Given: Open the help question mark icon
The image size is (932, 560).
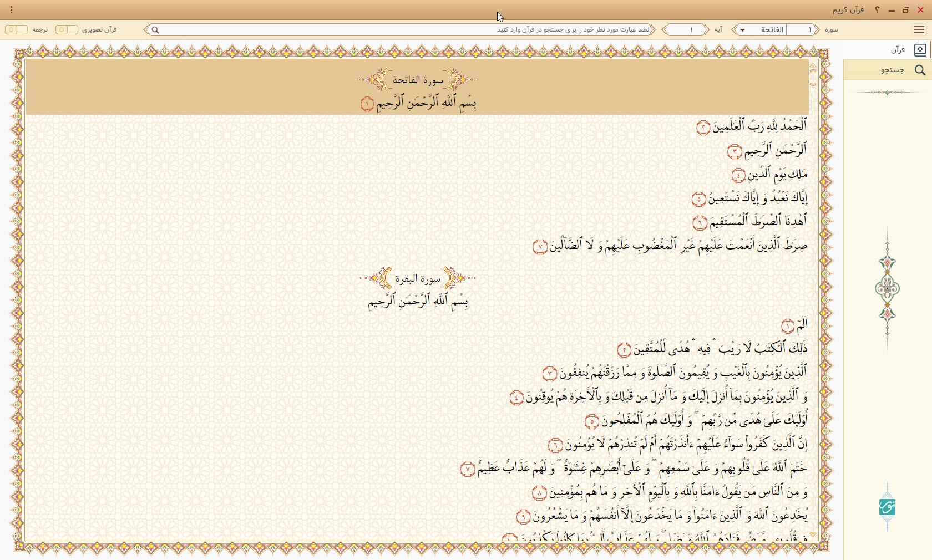Looking at the screenshot, I should click(x=877, y=10).
